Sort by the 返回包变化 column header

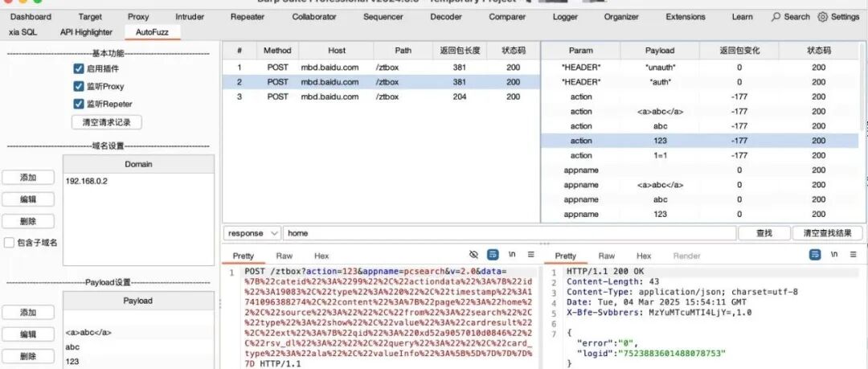coord(739,51)
